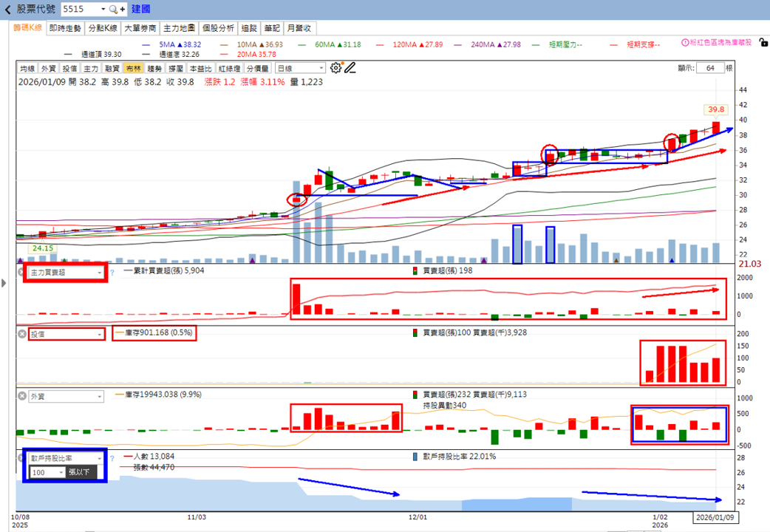
Task: Go back using the left chevron arrow
Action: tap(8, 10)
